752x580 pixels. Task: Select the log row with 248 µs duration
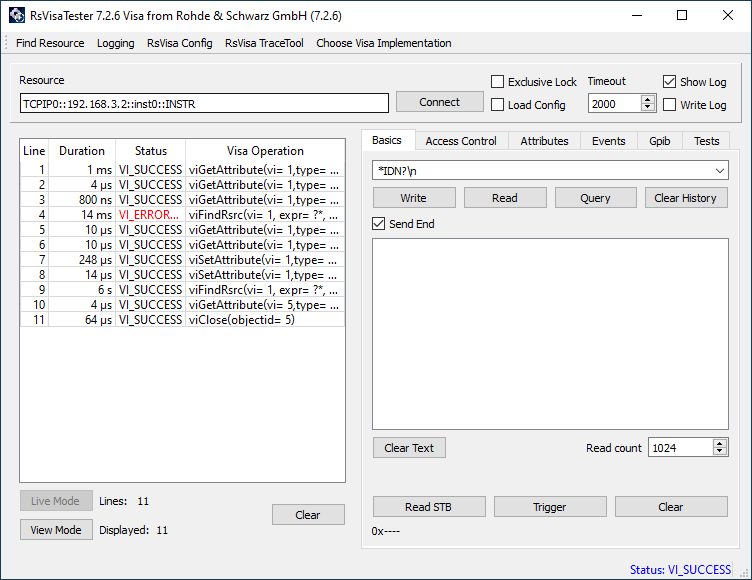point(182,260)
